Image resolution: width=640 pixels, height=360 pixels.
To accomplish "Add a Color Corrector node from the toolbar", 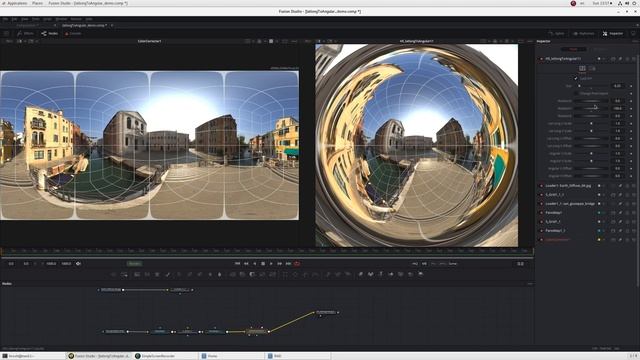I will tap(179, 274).
